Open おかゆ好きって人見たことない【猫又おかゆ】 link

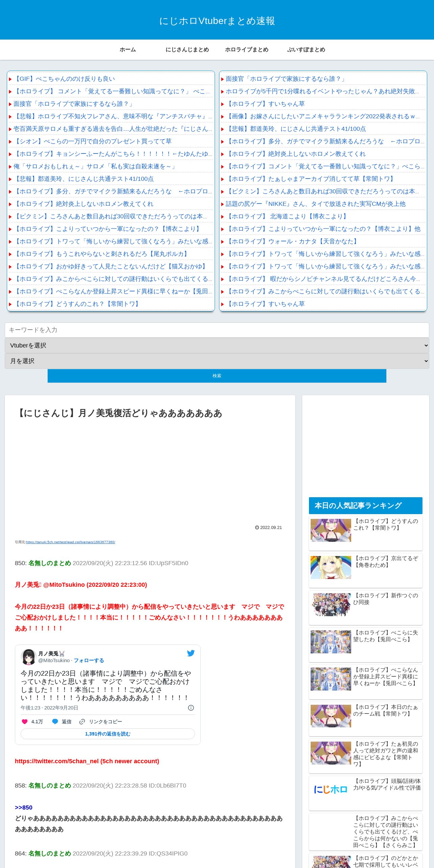111,266
